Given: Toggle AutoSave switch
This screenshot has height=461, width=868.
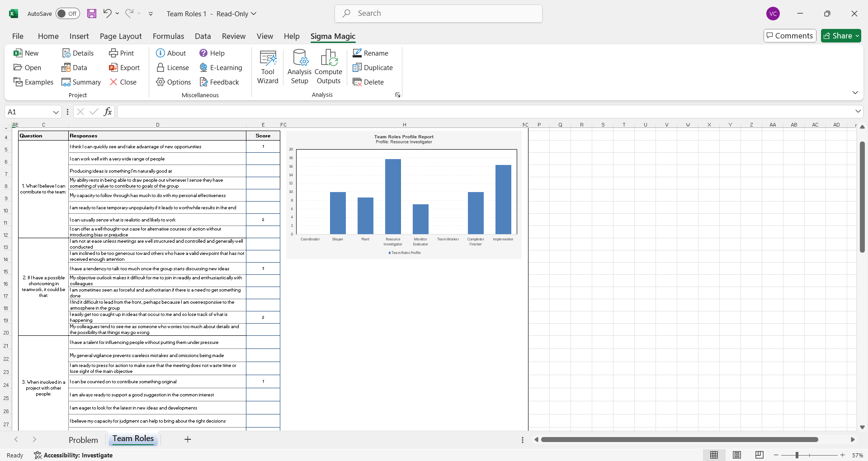Looking at the screenshot, I should (x=68, y=14).
